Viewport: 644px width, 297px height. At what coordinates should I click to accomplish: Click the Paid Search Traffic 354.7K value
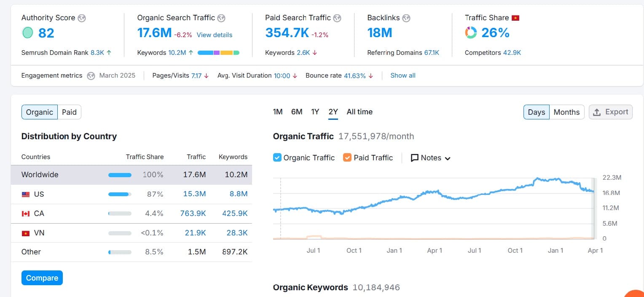287,32
